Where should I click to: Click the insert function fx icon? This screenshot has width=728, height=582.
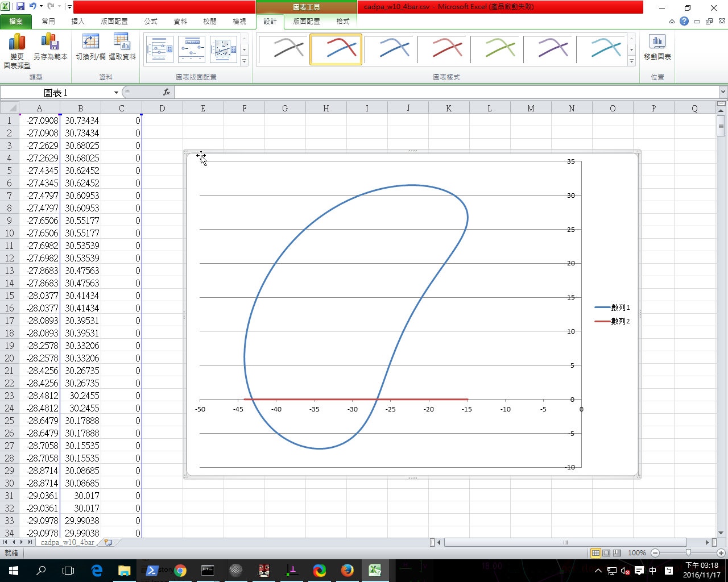click(167, 92)
